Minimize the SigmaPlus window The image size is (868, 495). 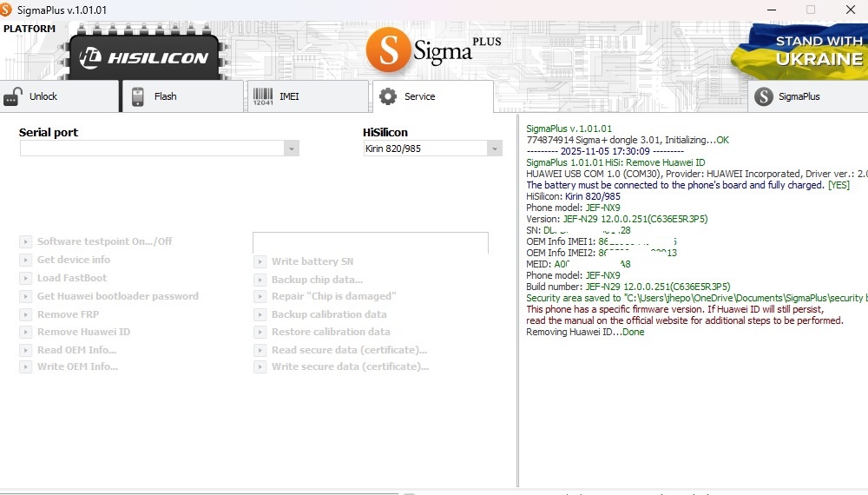[771, 10]
